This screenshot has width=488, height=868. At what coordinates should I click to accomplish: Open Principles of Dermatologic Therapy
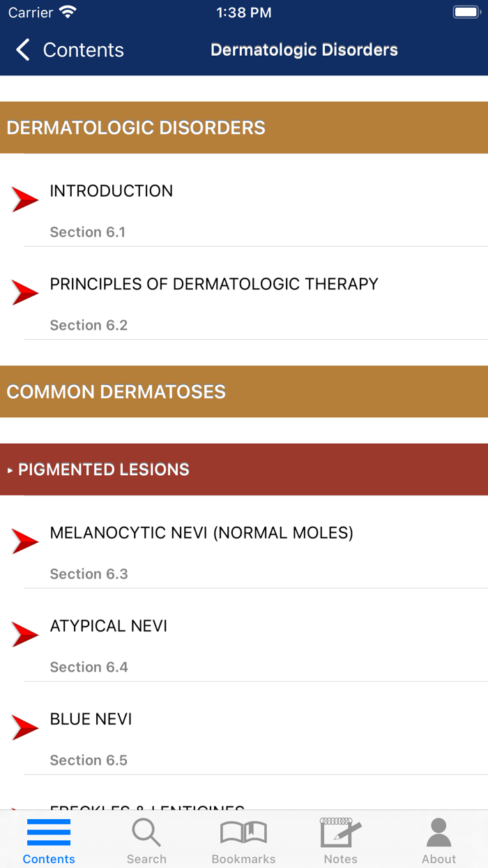click(x=214, y=284)
